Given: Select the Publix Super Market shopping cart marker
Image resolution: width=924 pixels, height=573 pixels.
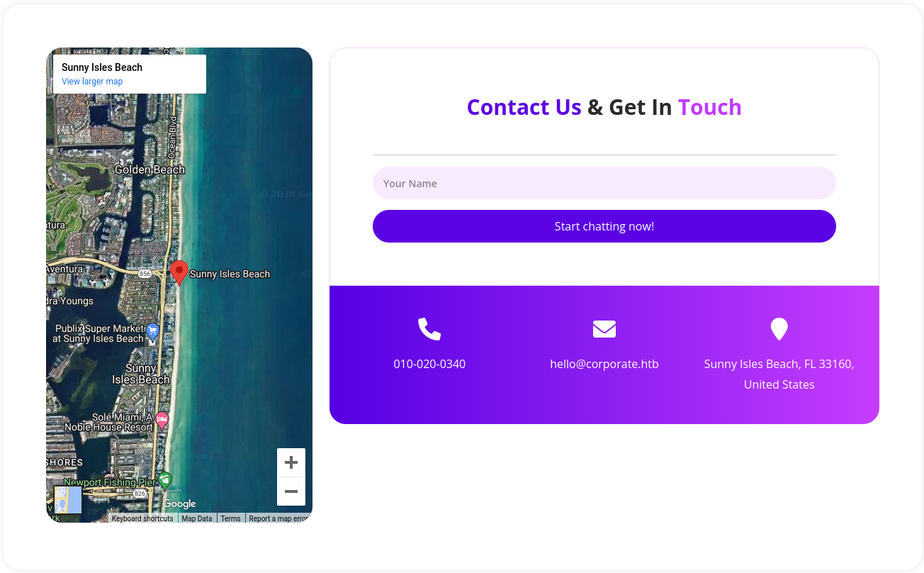Looking at the screenshot, I should 152,331.
